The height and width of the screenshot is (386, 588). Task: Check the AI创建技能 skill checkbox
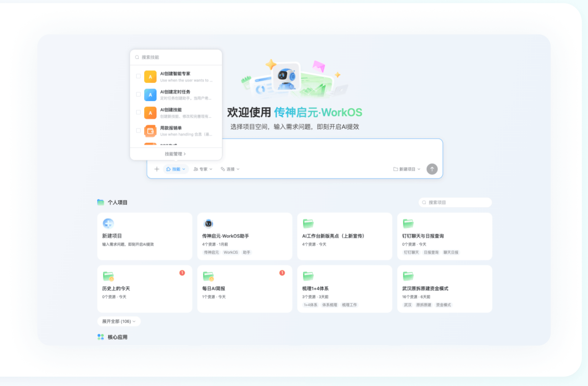coord(138,112)
